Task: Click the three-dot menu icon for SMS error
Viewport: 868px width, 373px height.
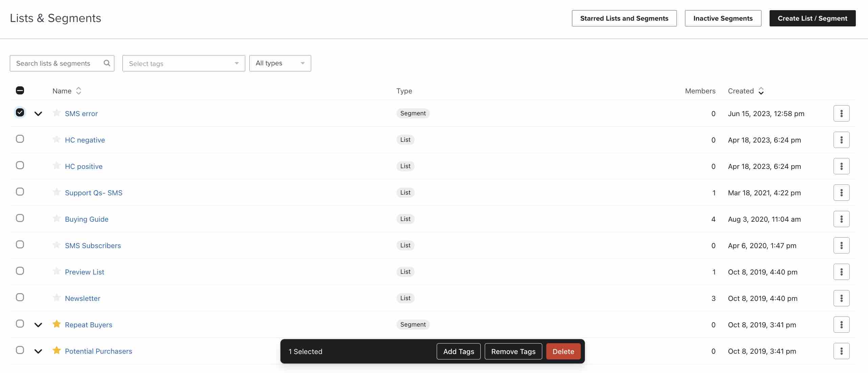Action: [x=841, y=113]
